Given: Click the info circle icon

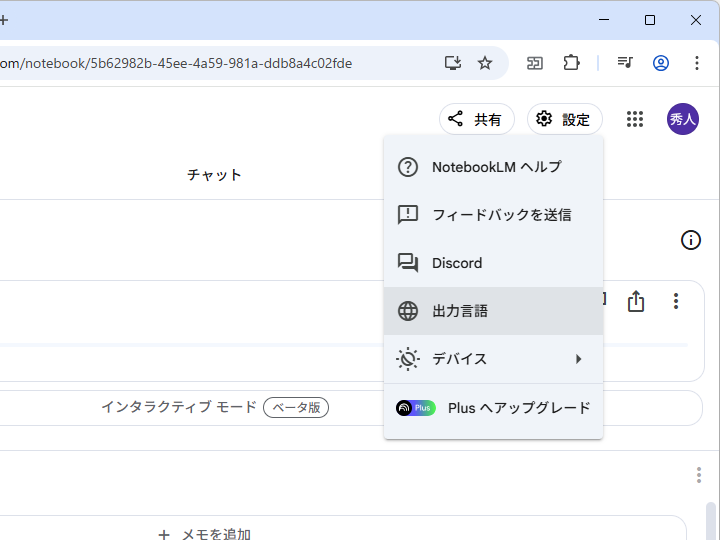Looking at the screenshot, I should tap(690, 240).
